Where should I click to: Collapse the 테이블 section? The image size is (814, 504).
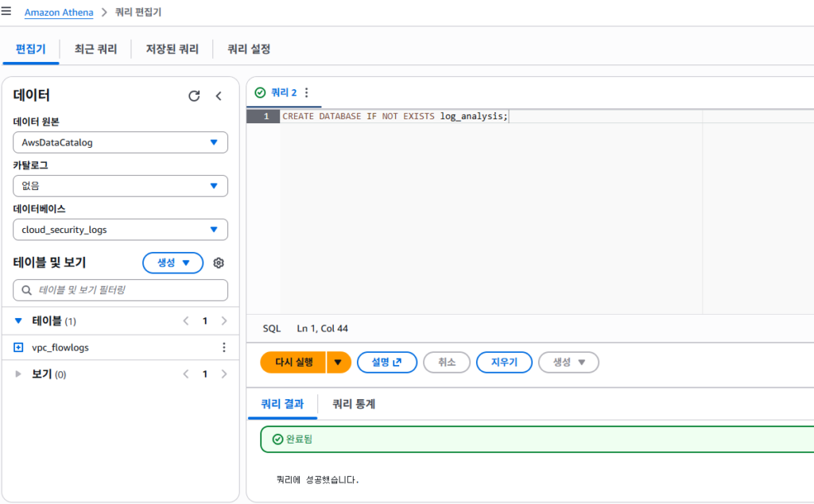(19, 321)
